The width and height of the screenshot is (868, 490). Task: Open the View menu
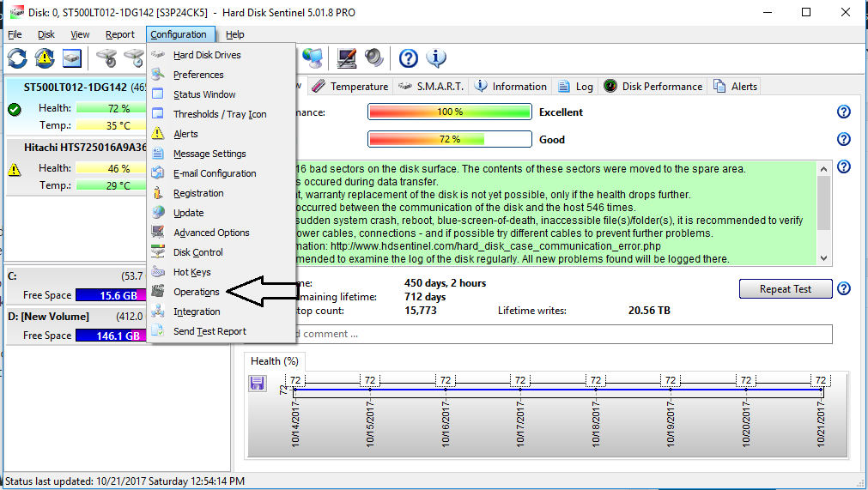point(80,34)
